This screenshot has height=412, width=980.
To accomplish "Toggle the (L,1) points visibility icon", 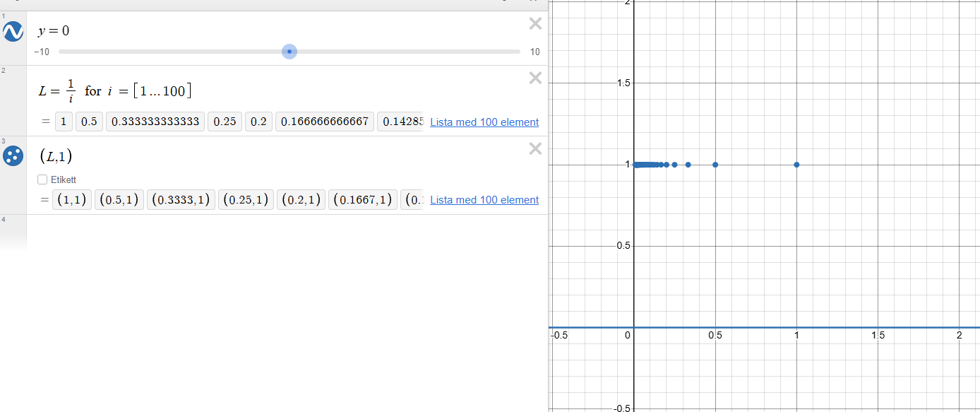I will pos(13,156).
